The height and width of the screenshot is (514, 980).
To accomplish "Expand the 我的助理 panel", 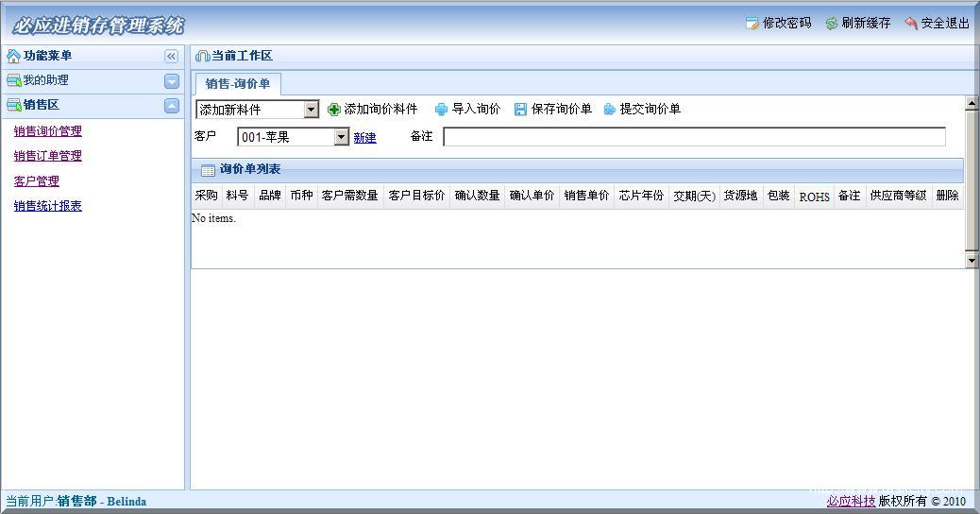I will 171,81.
